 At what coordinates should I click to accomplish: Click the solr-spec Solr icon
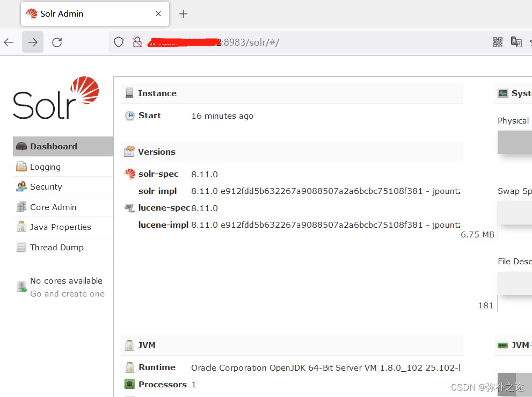(129, 174)
